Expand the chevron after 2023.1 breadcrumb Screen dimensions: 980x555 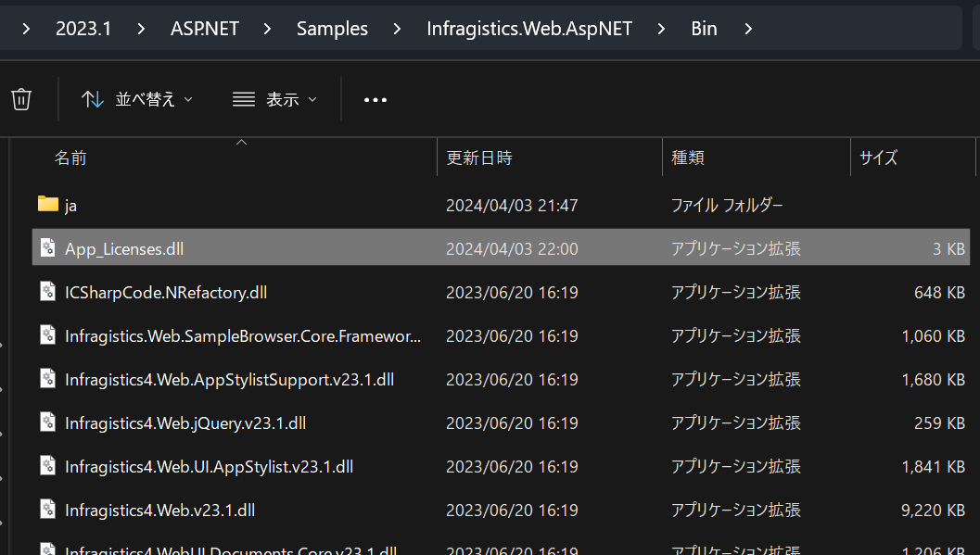pos(141,29)
